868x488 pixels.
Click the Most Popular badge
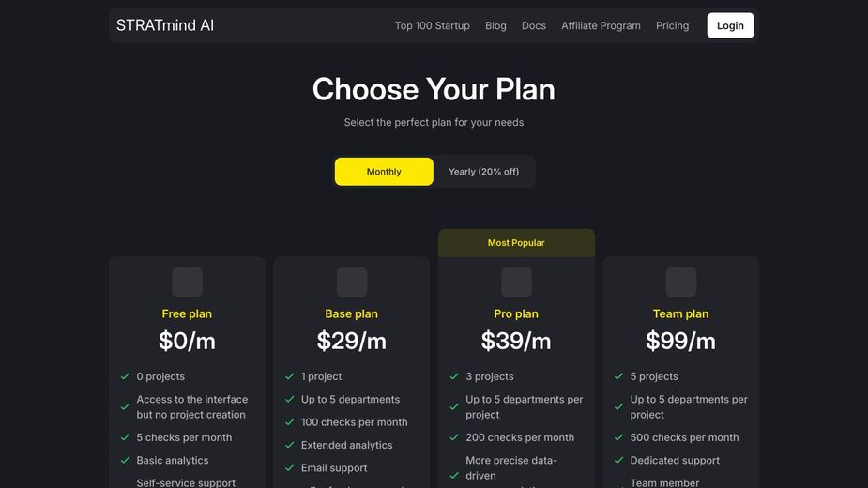coord(516,243)
